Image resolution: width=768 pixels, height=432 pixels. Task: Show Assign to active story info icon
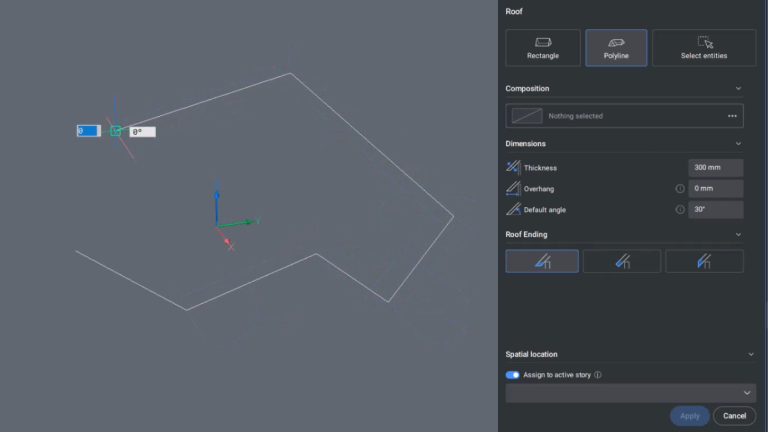pyautogui.click(x=598, y=375)
